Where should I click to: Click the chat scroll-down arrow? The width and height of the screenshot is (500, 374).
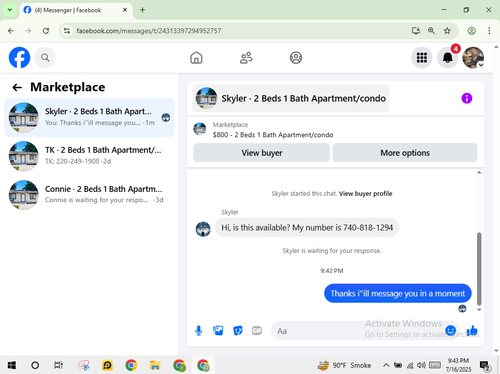point(479,310)
